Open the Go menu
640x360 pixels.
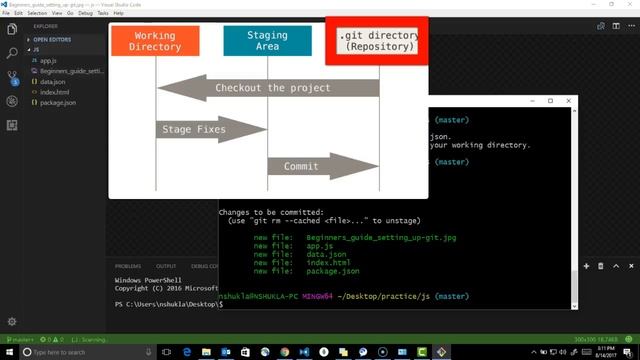click(70, 13)
